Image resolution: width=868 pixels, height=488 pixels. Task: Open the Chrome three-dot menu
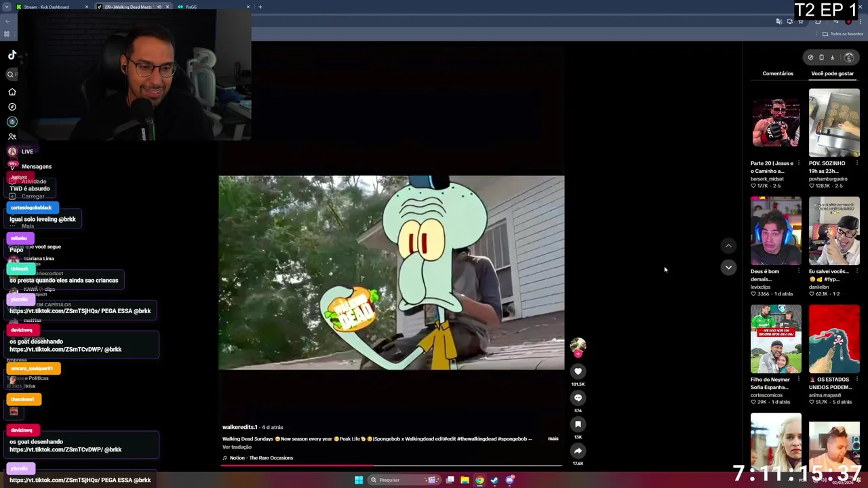[861, 21]
